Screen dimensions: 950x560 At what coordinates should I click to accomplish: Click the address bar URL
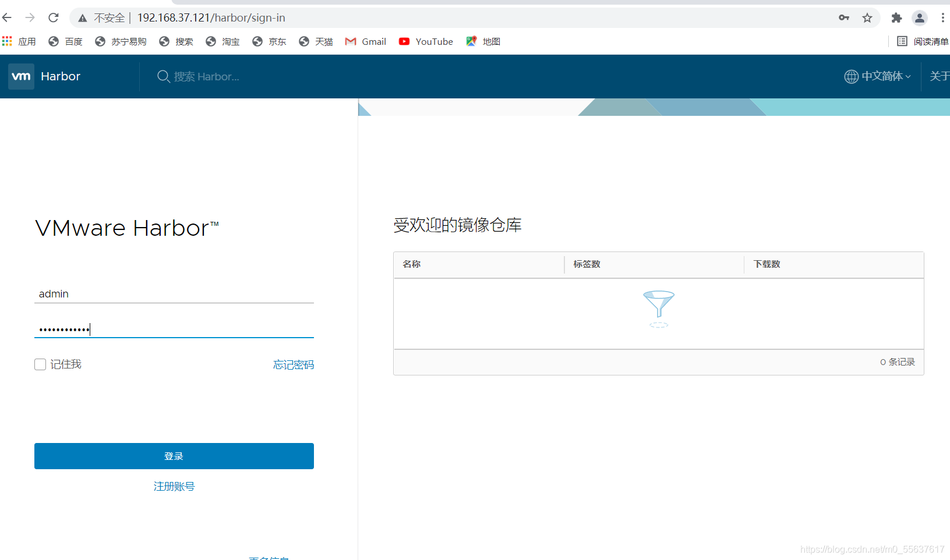(x=211, y=18)
